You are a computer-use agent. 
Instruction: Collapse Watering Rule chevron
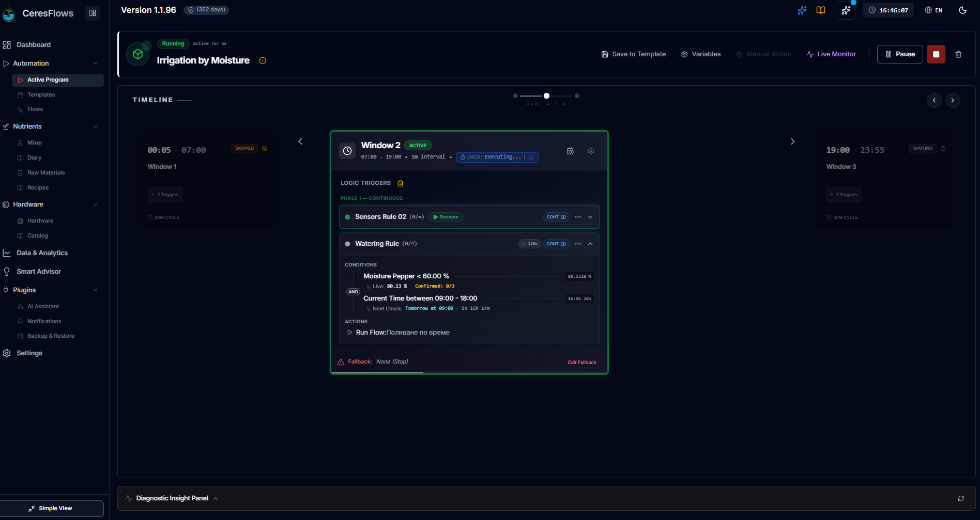point(590,244)
